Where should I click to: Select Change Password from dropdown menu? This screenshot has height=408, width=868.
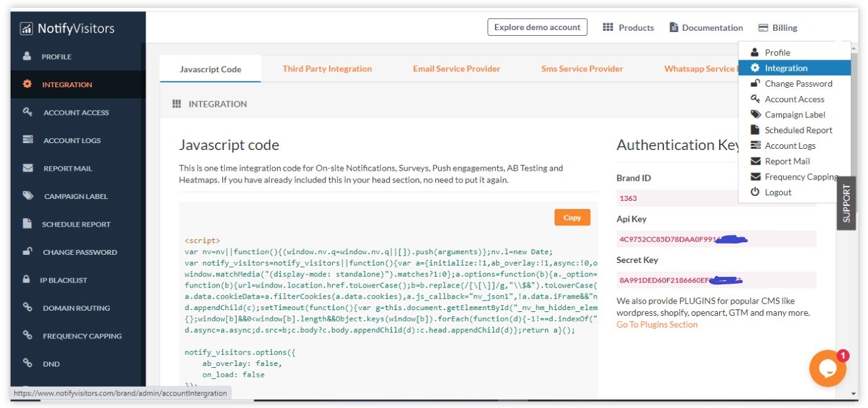click(798, 83)
